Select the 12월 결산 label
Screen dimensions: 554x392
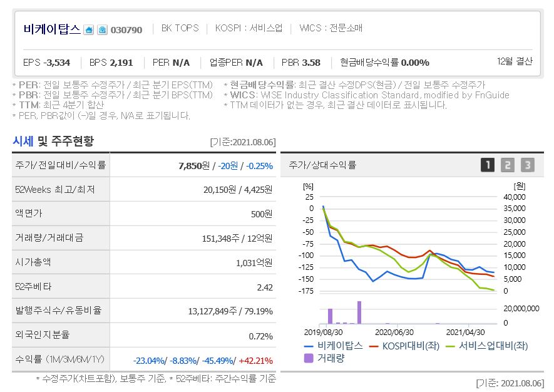click(x=515, y=61)
